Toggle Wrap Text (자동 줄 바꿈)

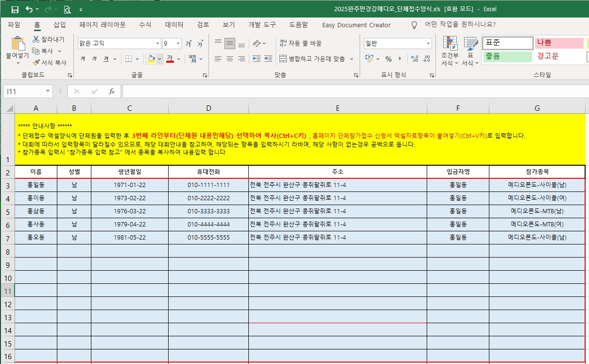(x=301, y=43)
